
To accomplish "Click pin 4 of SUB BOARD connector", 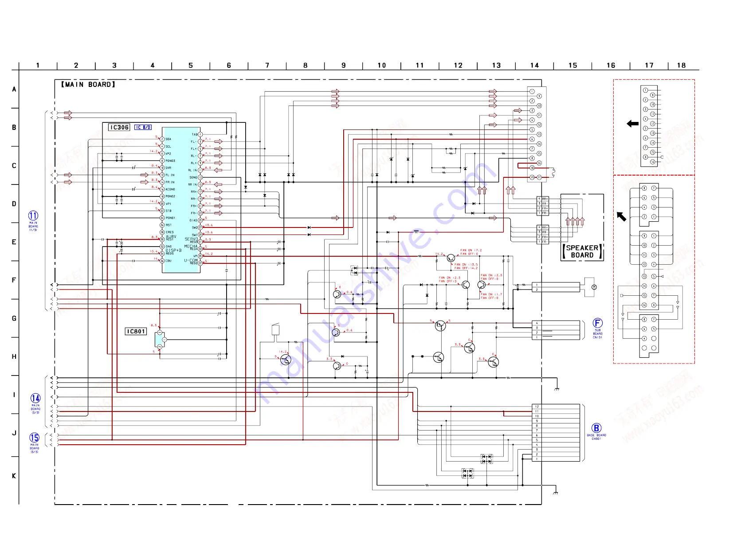I will (537, 323).
